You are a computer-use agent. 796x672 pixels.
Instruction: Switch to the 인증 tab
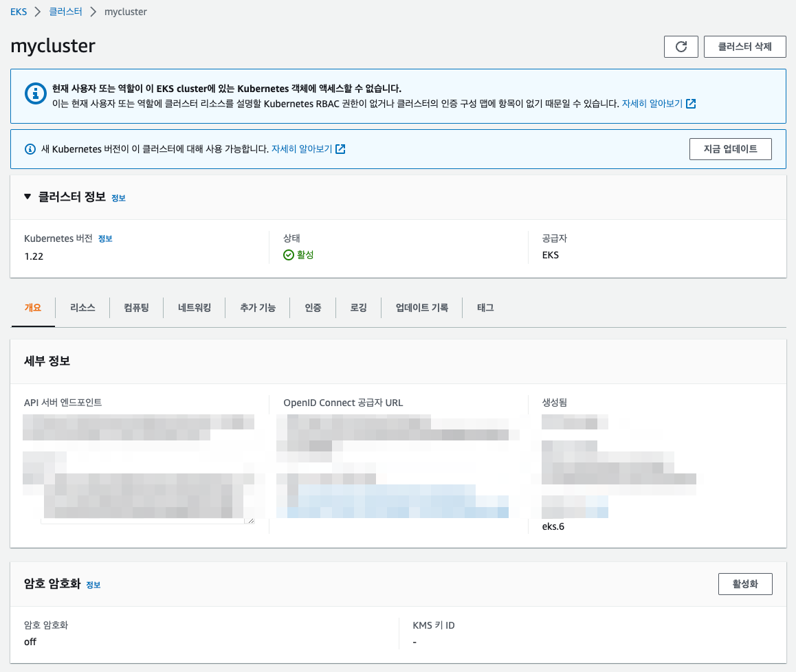(x=313, y=308)
